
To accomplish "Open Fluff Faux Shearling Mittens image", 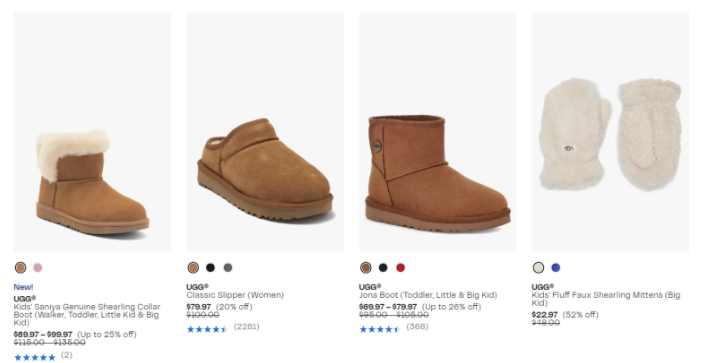I will click(x=610, y=132).
